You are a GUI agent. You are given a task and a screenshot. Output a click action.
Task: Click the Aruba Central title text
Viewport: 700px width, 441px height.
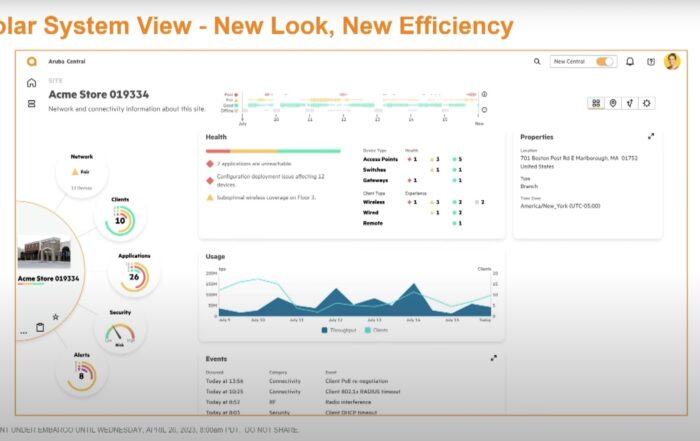(x=67, y=62)
